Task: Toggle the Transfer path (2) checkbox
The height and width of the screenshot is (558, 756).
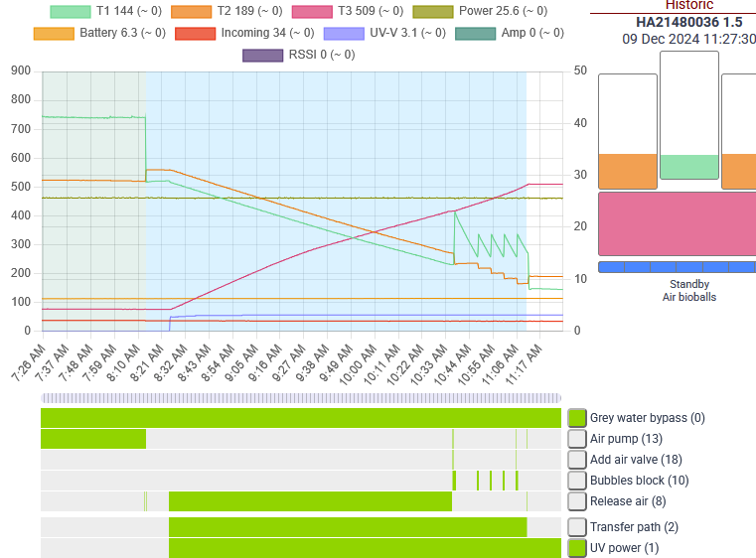Action: [577, 527]
